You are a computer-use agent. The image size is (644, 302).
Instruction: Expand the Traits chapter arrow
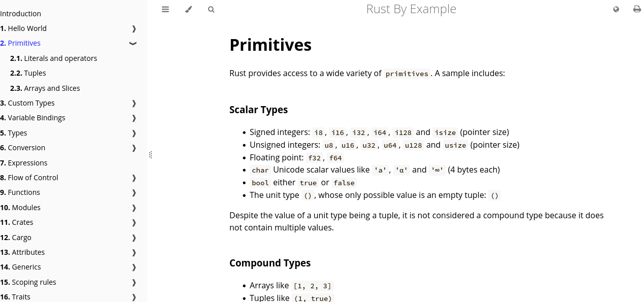tap(134, 297)
